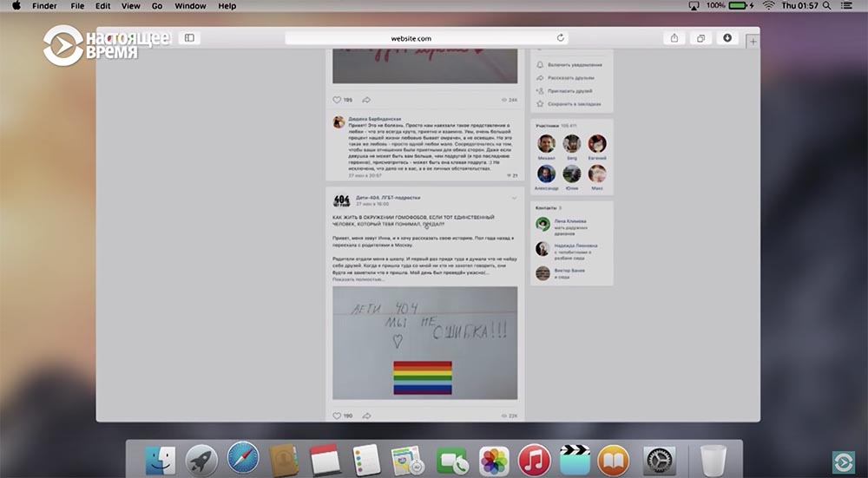
Task: Share the Дети-404 post with 190 likes
Action: (x=366, y=416)
